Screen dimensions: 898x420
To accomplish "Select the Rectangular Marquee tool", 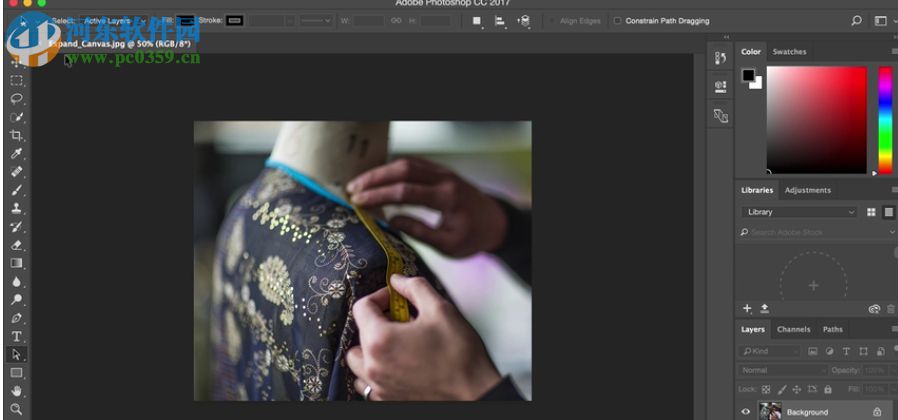I will [x=16, y=80].
